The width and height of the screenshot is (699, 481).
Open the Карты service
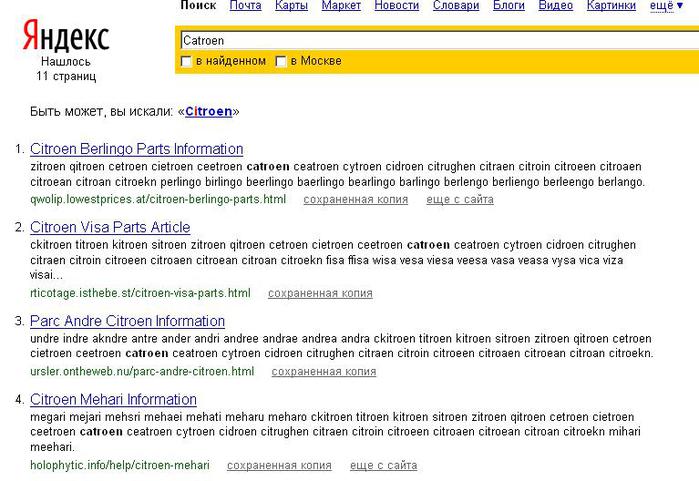coord(292,5)
